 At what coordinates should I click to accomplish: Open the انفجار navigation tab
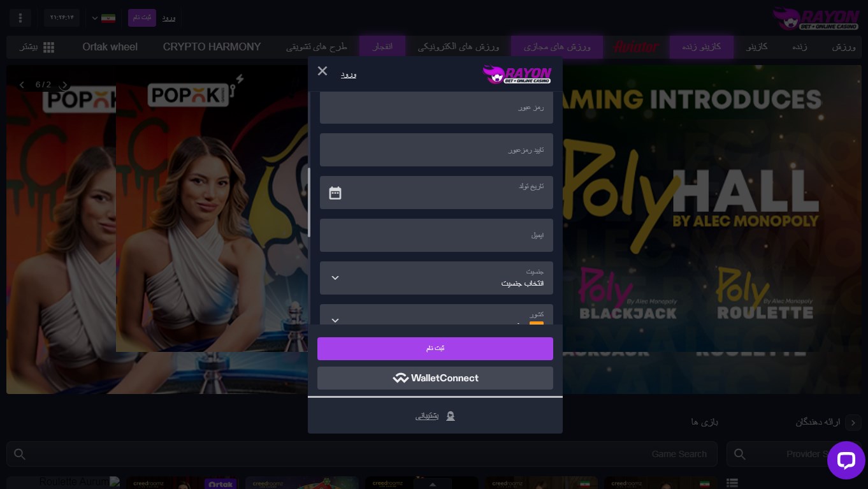click(x=382, y=47)
